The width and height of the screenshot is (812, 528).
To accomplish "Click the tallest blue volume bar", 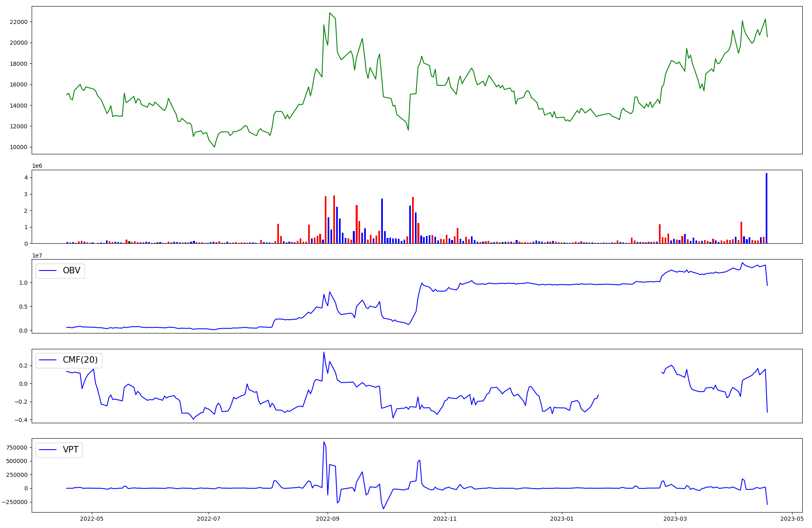I will [767, 208].
